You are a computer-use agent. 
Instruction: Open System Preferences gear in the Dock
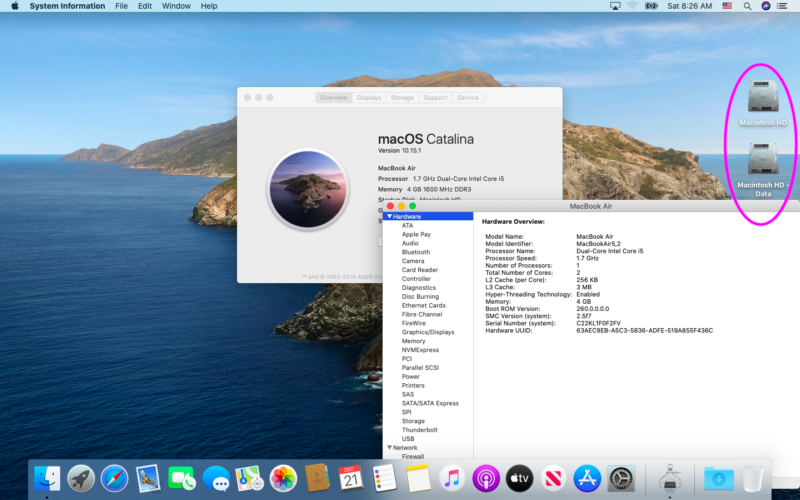click(621, 479)
